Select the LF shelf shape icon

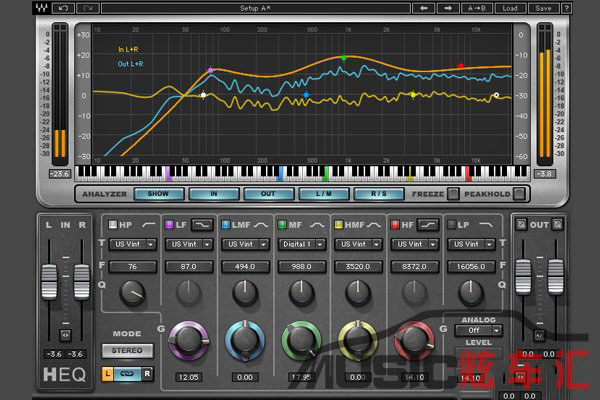(x=202, y=225)
